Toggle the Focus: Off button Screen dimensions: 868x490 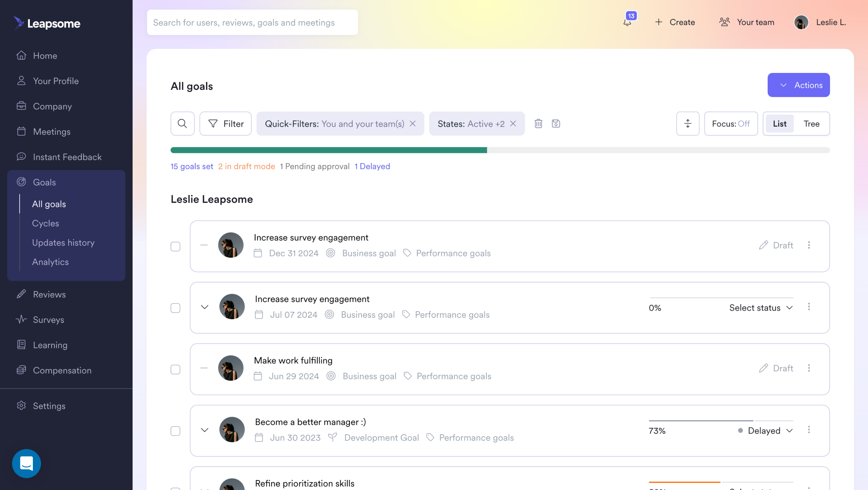pos(731,123)
